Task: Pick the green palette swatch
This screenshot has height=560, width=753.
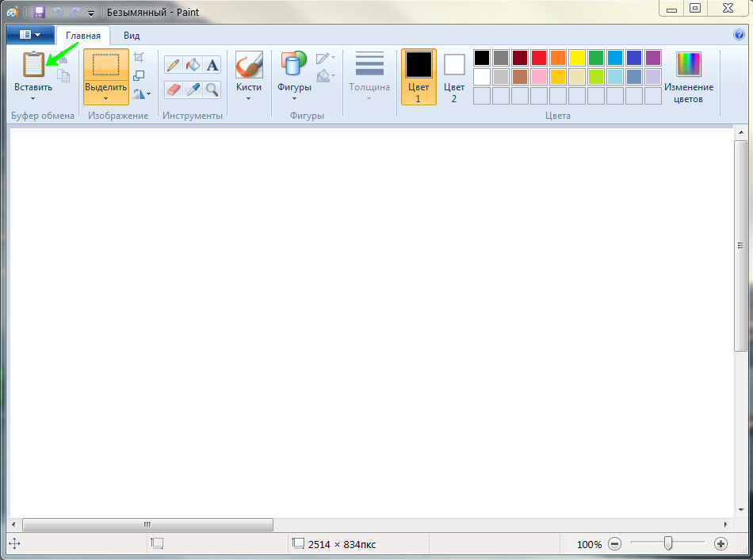Action: pos(595,58)
